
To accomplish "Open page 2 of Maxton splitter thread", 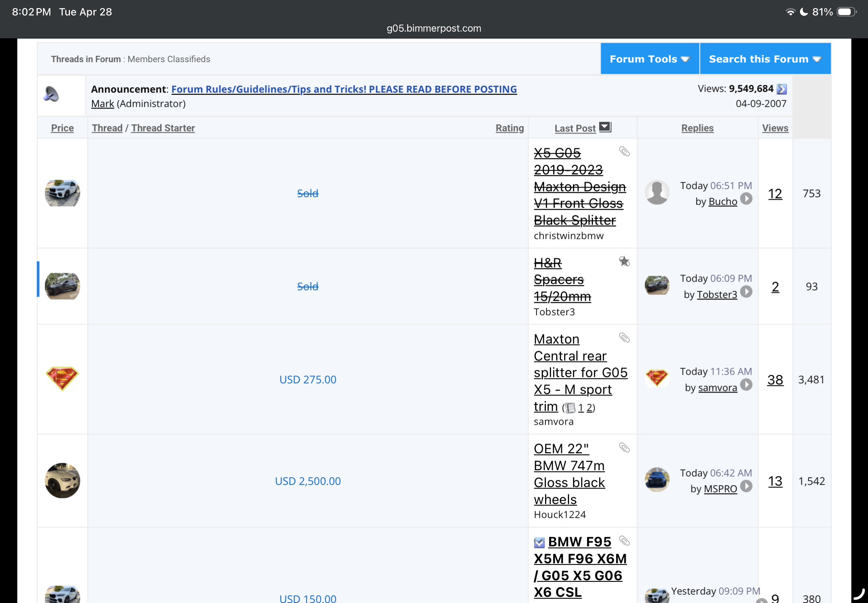I will (590, 408).
